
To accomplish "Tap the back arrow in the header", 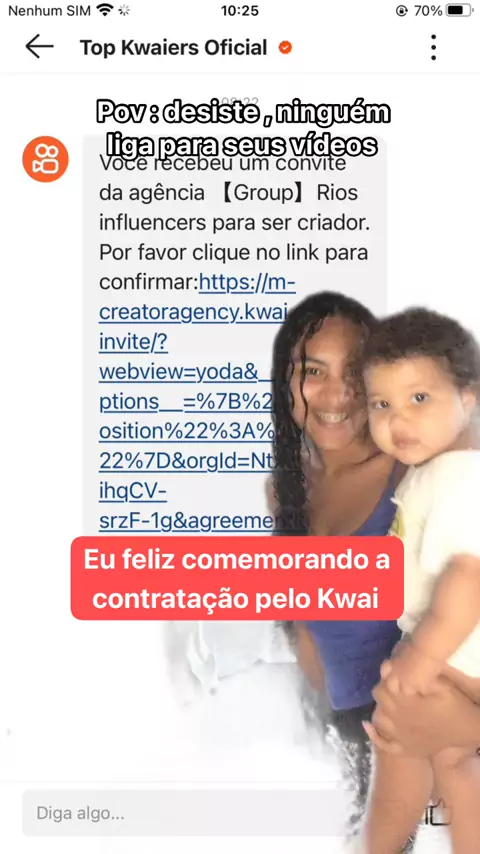I will (40, 47).
